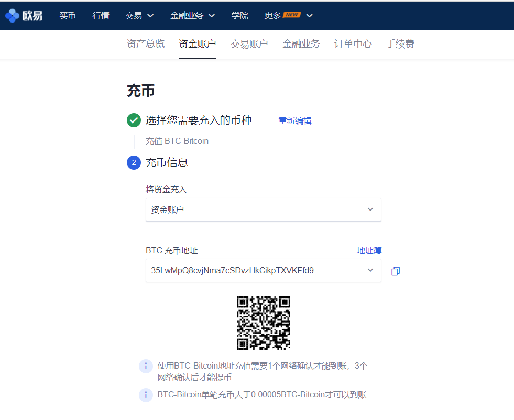This screenshot has width=514, height=420.
Task: Open the 手续费 tab
Action: coord(400,44)
